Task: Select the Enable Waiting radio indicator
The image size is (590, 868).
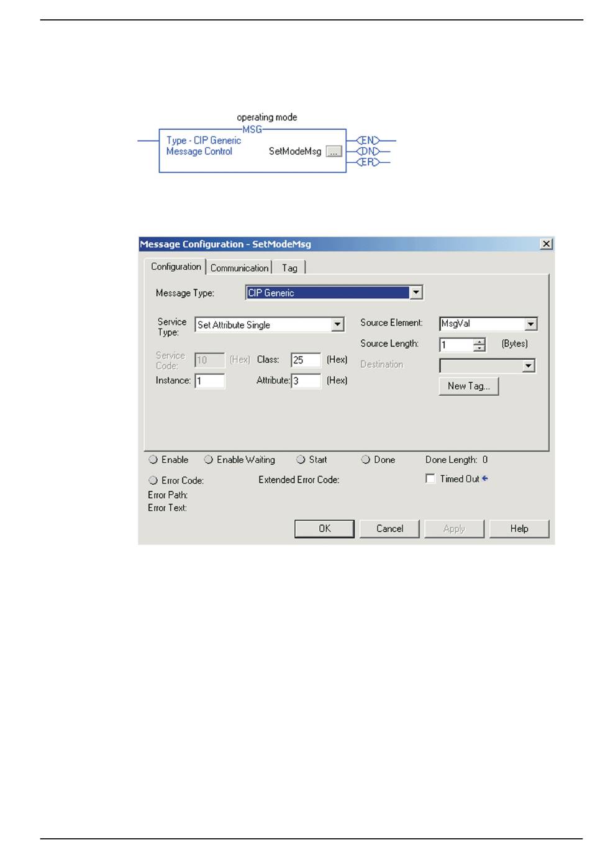Action: click(209, 460)
